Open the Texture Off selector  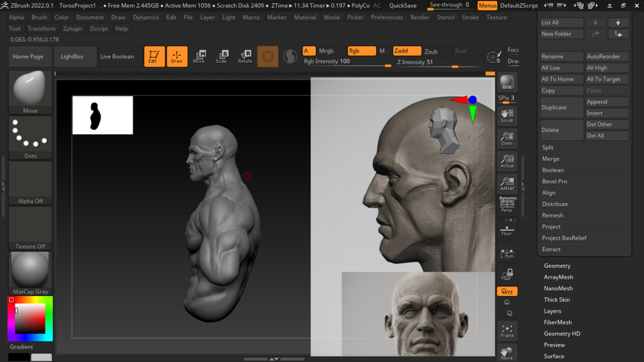30,228
